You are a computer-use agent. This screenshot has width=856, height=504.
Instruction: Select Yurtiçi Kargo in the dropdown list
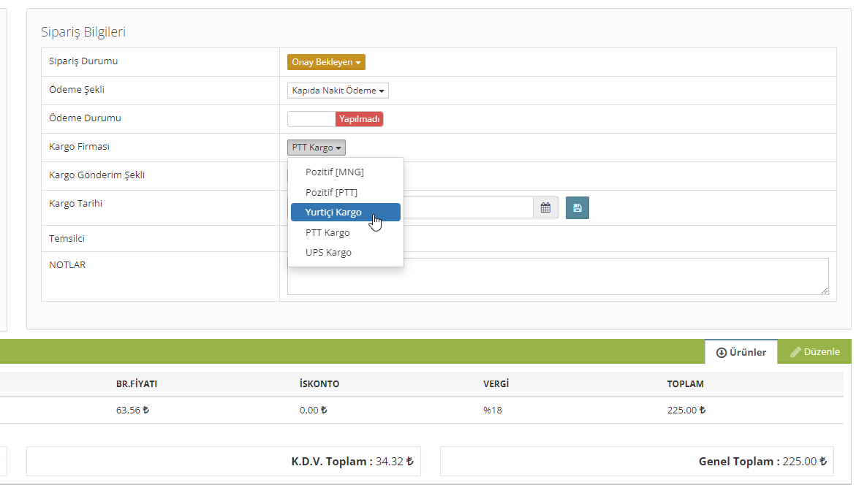pyautogui.click(x=333, y=212)
